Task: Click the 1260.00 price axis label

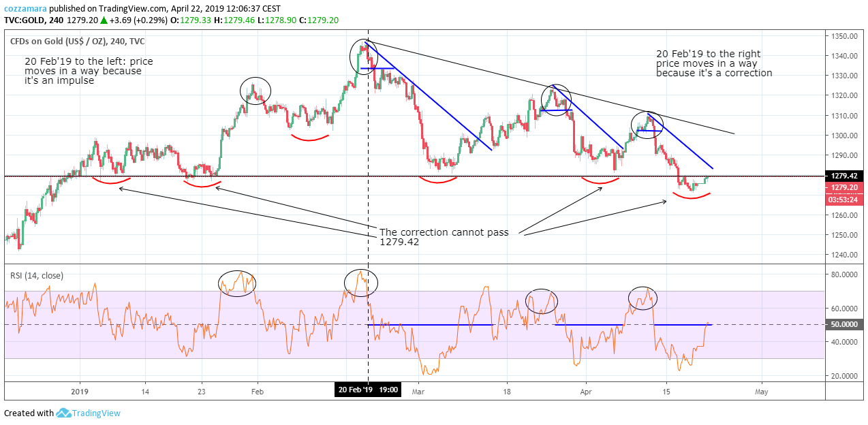Action: 844,215
